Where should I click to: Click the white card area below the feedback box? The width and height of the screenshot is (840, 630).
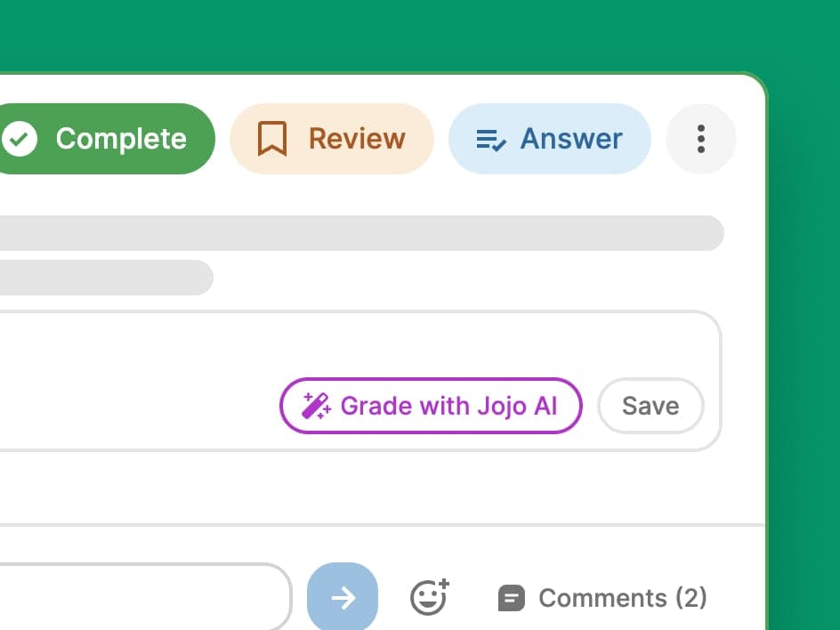point(356,488)
